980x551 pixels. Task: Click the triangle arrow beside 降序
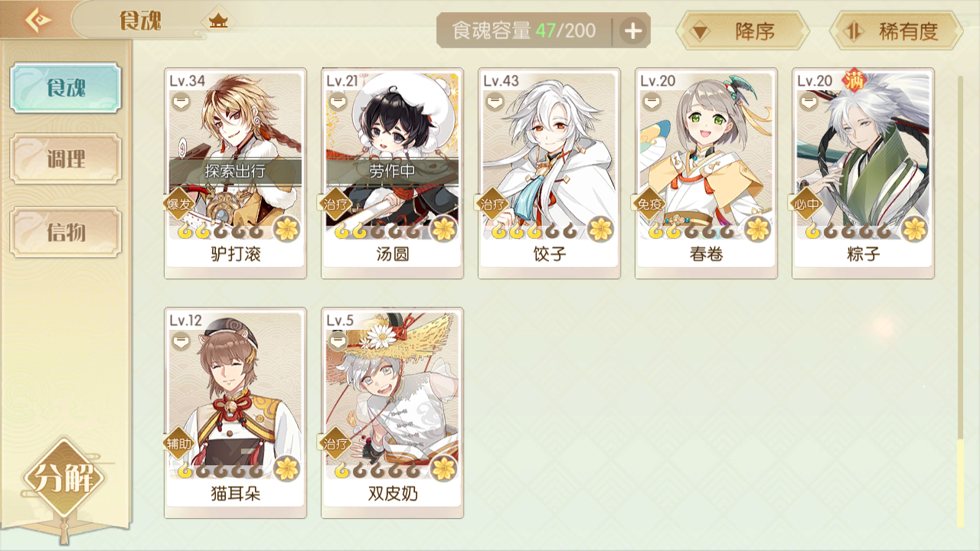click(701, 33)
